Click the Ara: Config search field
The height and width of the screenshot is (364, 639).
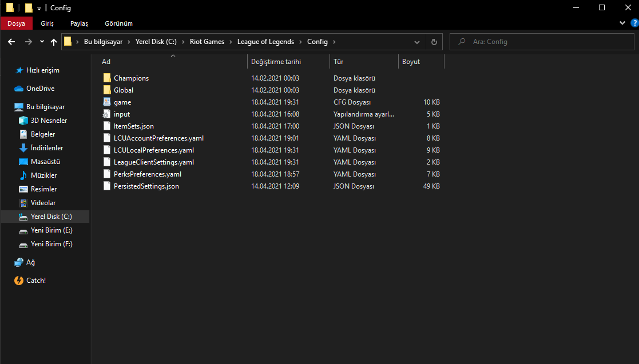pyautogui.click(x=542, y=42)
